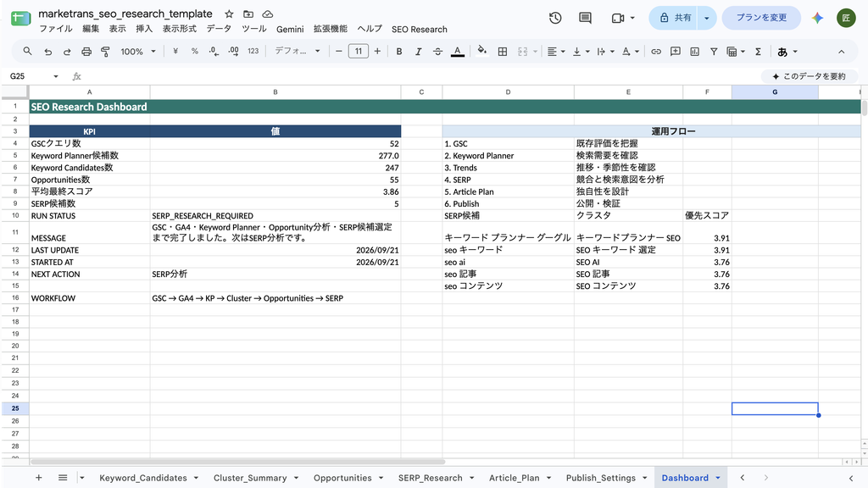Collapse the toolbar with the chevron
868x488 pixels.
pyautogui.click(x=842, y=52)
